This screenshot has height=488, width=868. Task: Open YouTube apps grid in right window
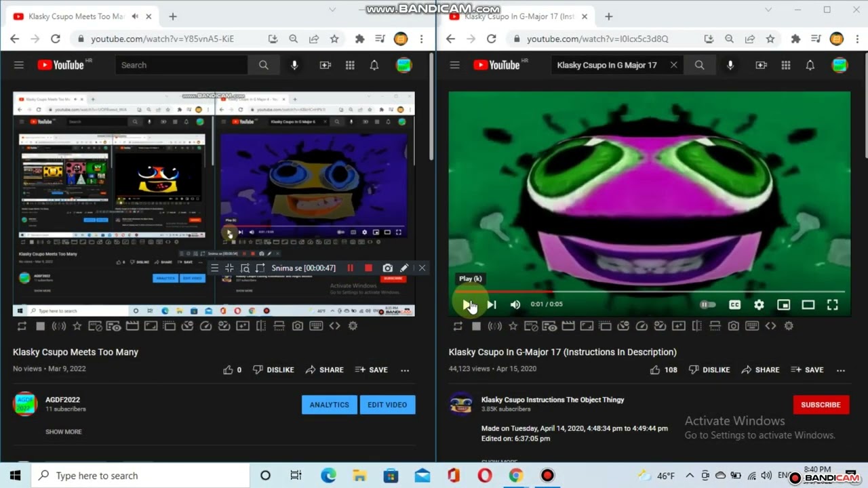point(785,65)
